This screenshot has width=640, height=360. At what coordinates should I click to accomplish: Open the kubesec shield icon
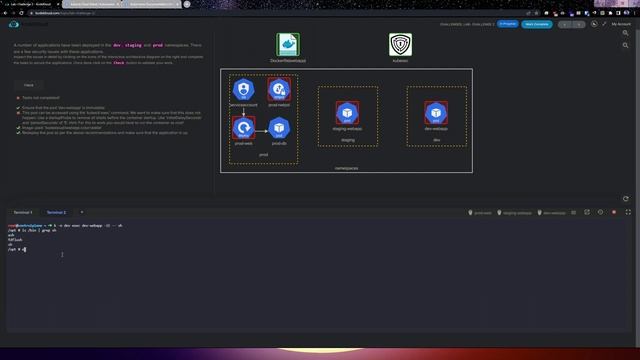[400, 44]
